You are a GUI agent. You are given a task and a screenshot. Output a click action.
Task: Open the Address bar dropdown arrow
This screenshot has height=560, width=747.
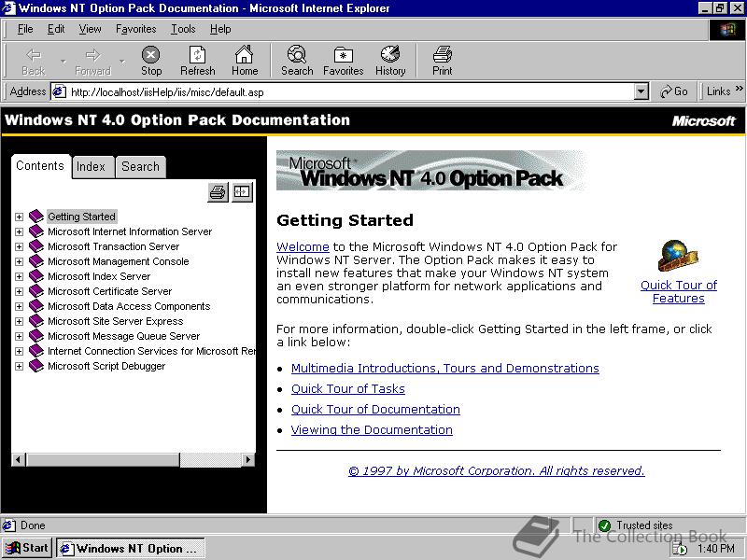641,91
